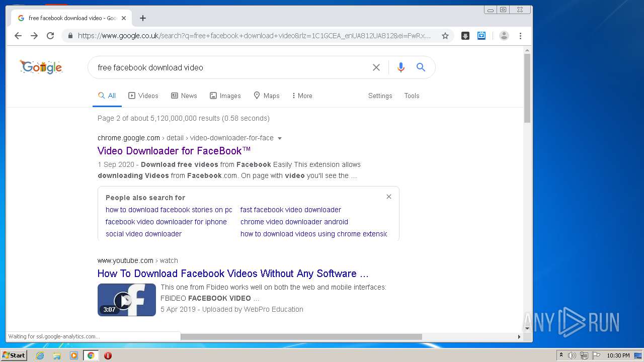
Task: Search how to download videos using chrome extension
Action: pyautogui.click(x=313, y=234)
